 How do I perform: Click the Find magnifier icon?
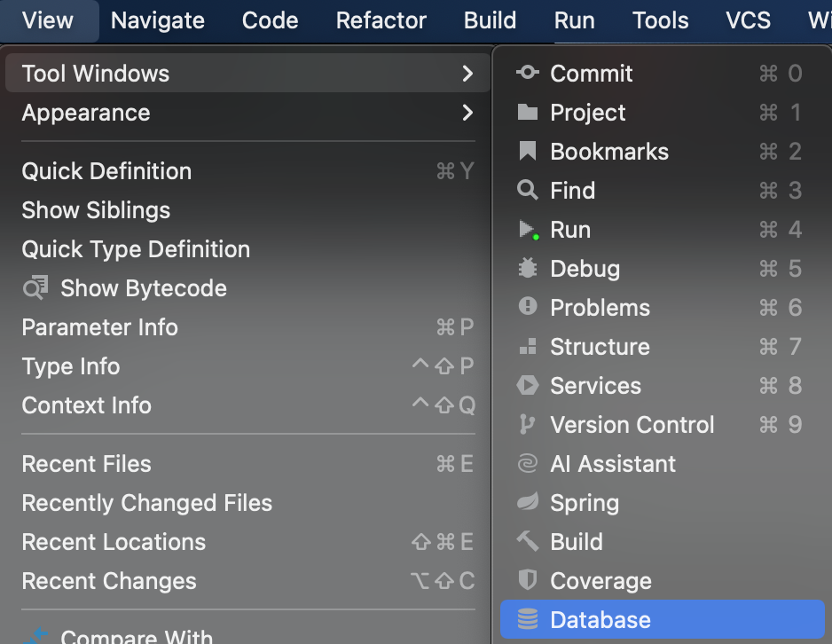point(528,191)
